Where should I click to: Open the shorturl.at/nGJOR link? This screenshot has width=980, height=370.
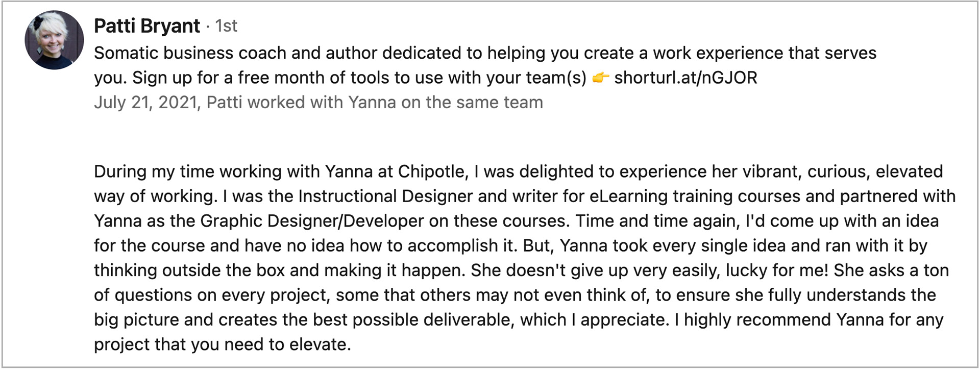(685, 78)
